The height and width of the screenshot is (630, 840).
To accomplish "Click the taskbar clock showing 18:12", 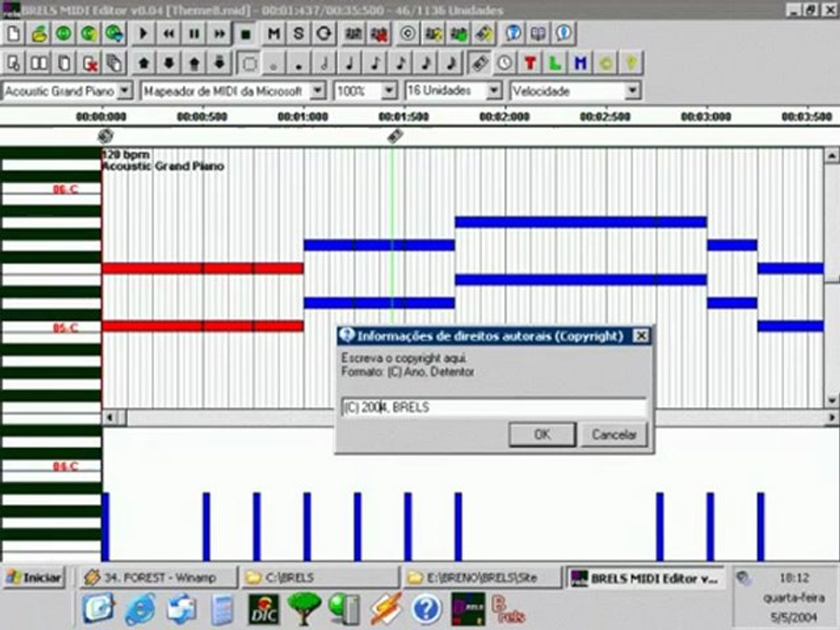I will pyautogui.click(x=794, y=578).
